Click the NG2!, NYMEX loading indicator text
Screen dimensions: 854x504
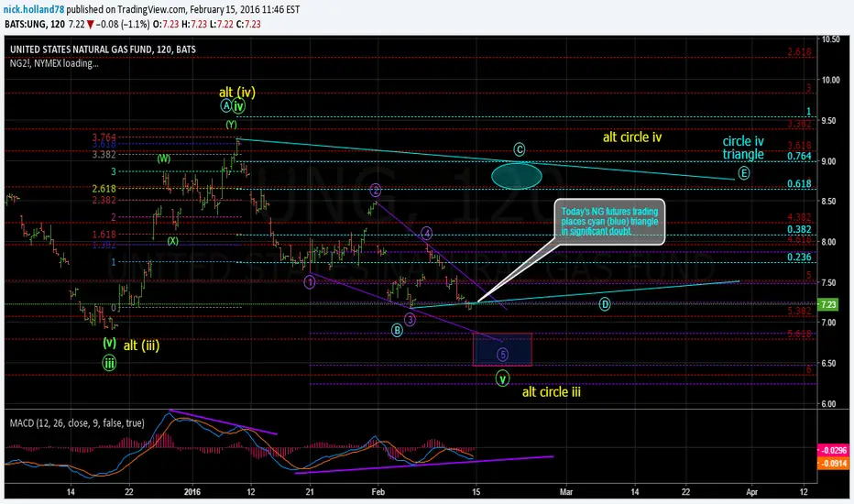(x=54, y=63)
